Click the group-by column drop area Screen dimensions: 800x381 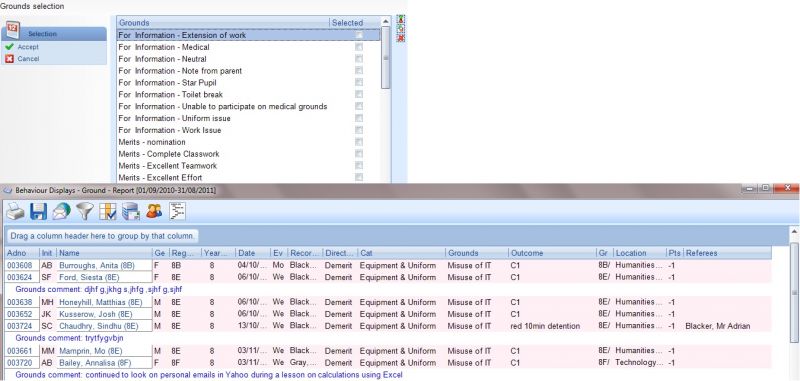[x=102, y=236]
